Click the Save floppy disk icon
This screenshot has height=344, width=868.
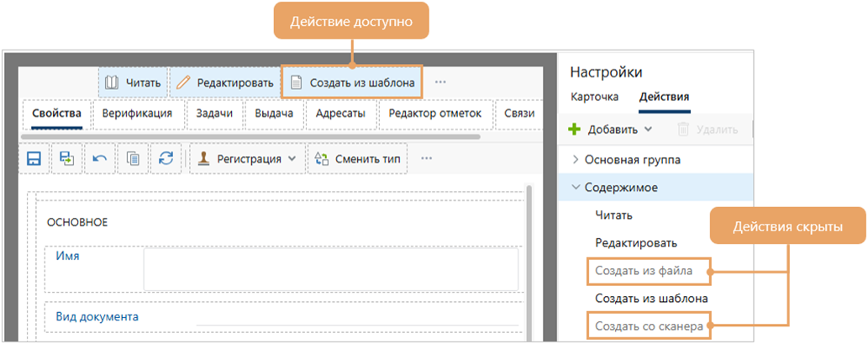34,158
